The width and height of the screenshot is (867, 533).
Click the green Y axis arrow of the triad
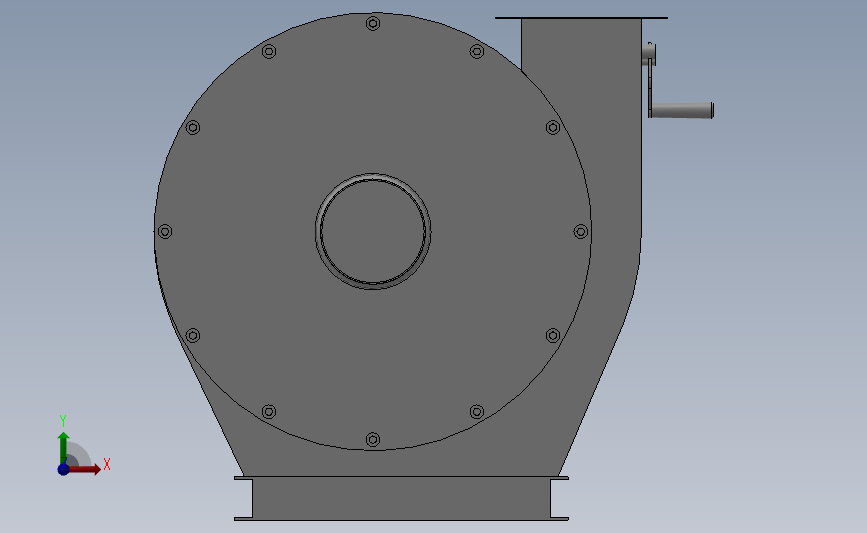pyautogui.click(x=64, y=447)
